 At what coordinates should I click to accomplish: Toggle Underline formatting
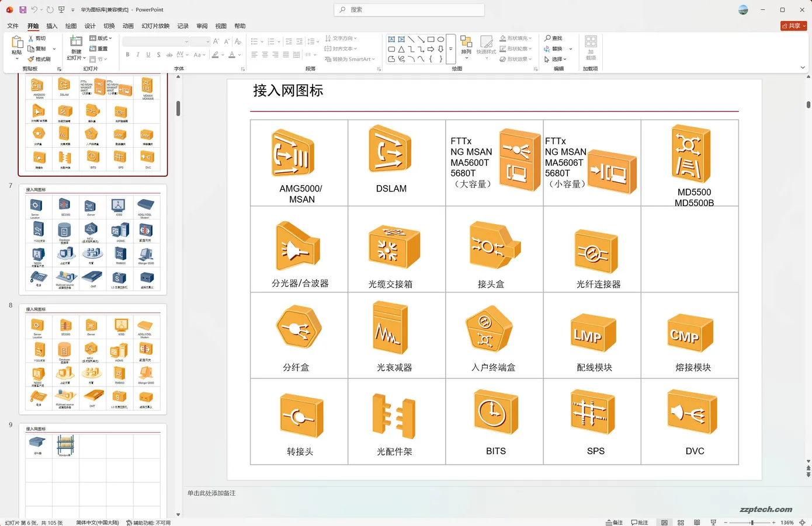pos(148,55)
